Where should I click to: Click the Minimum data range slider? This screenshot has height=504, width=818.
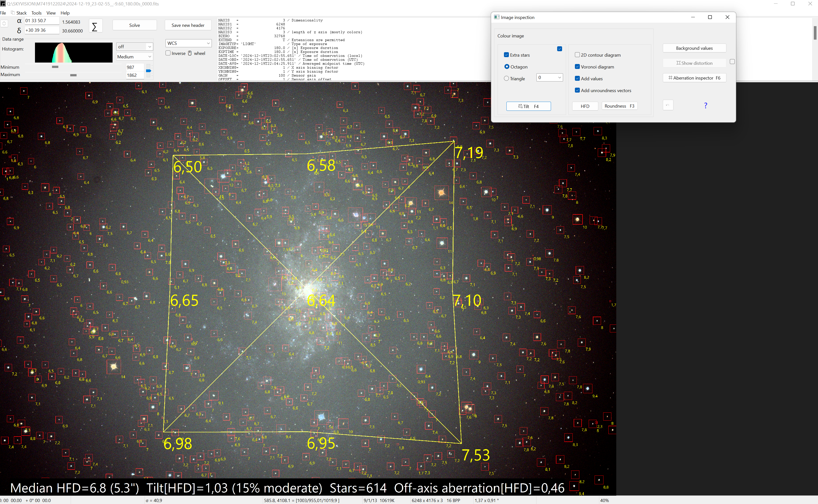[x=55, y=67]
